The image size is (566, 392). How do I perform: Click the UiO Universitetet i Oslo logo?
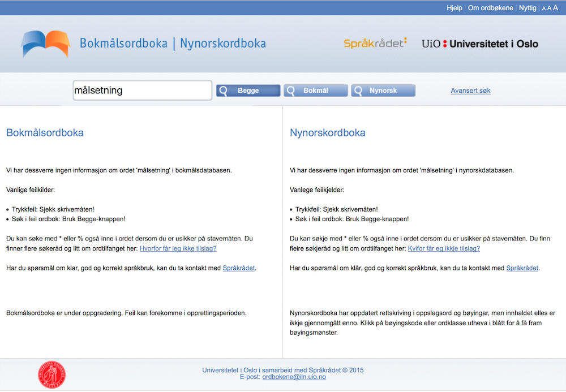click(479, 44)
